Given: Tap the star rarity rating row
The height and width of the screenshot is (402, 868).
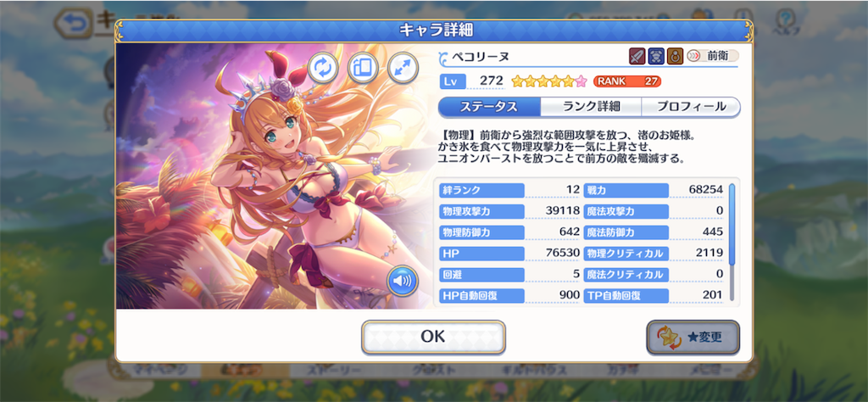Looking at the screenshot, I should click(x=548, y=81).
